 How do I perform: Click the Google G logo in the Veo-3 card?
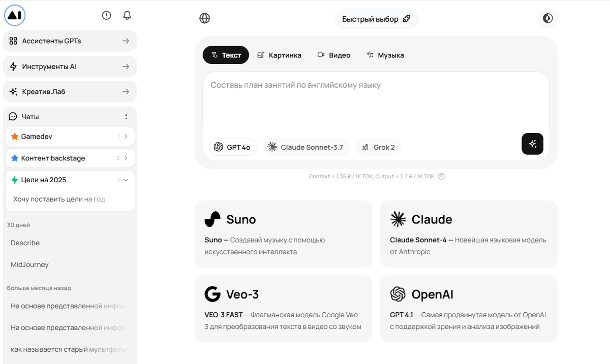tap(212, 294)
